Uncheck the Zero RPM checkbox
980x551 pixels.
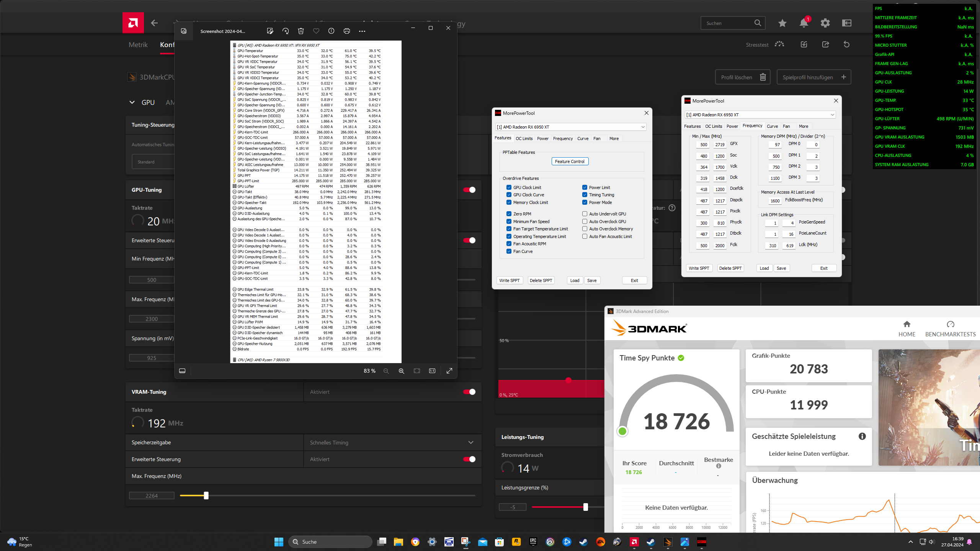click(509, 214)
